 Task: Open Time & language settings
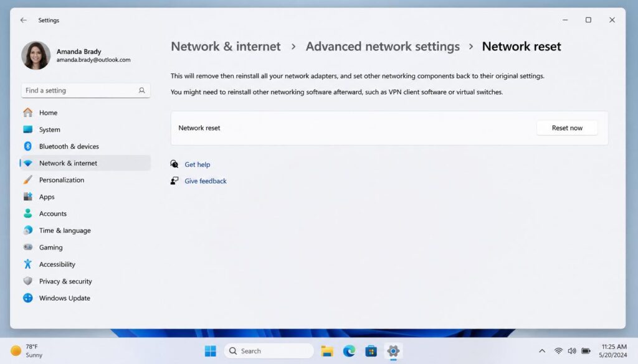point(85,230)
